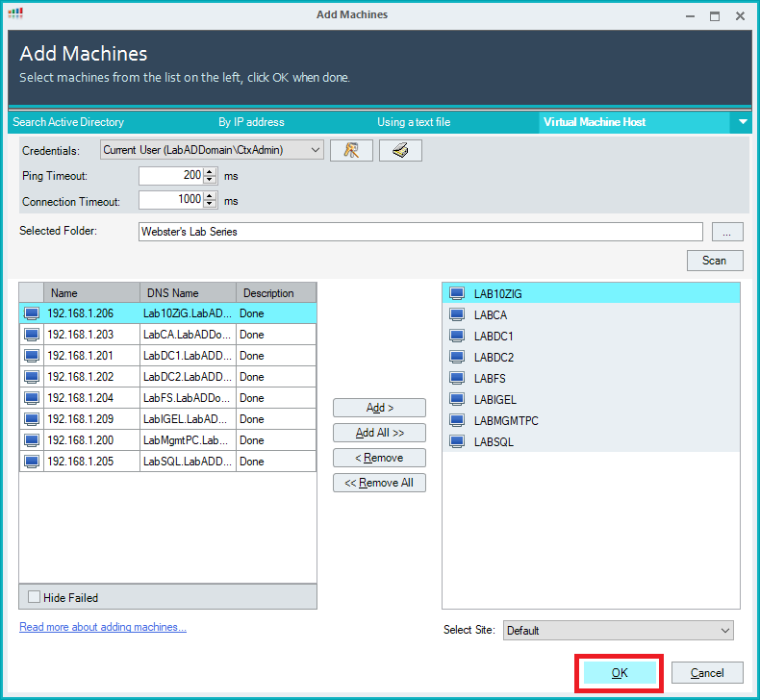Click the credentials keys icon button
Viewport: 760px width, 700px height.
coord(351,150)
